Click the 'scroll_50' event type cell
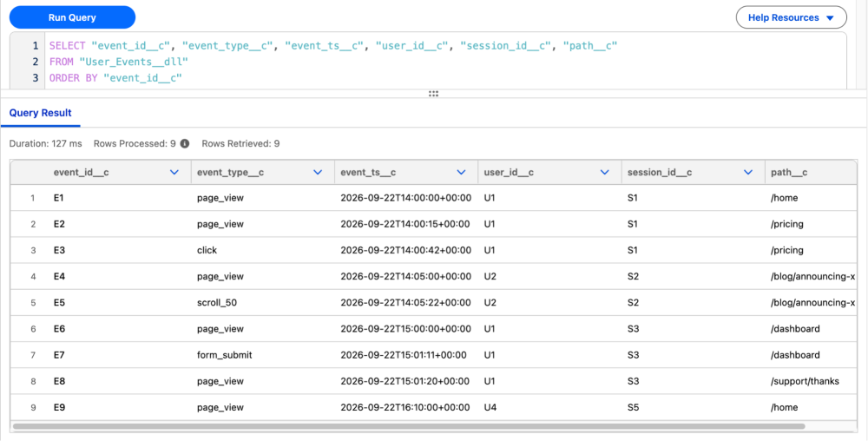 pyautogui.click(x=217, y=303)
